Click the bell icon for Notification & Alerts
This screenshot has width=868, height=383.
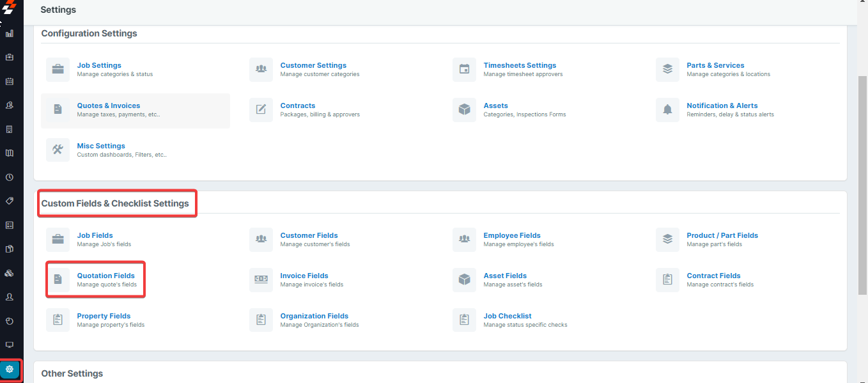667,110
